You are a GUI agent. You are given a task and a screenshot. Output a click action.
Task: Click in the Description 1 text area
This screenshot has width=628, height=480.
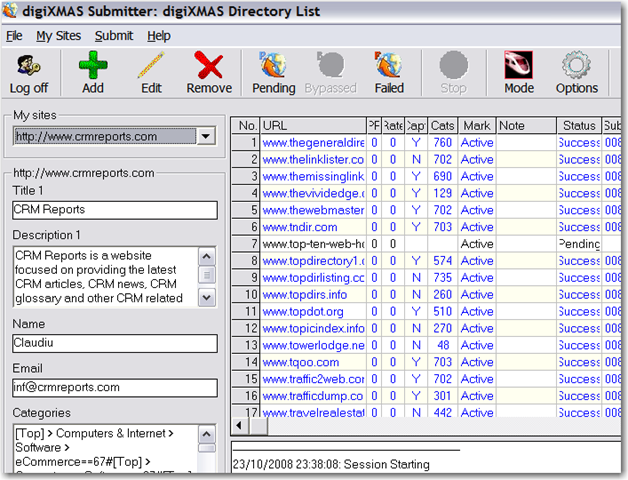point(105,277)
